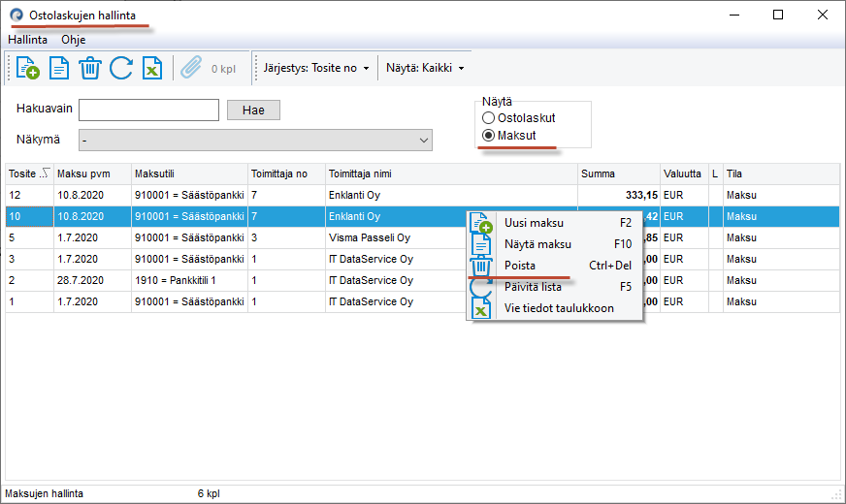Click the Hakuavain input field
The width and height of the screenshot is (846, 504).
coord(148,110)
